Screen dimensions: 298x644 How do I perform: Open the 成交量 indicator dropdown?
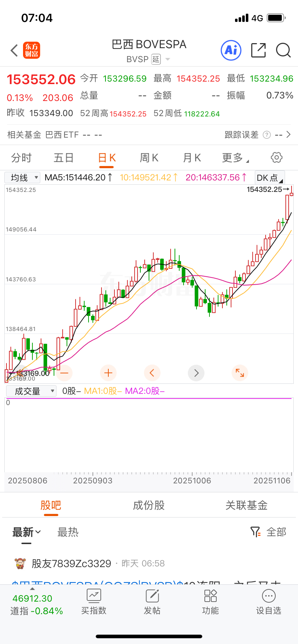click(x=31, y=391)
